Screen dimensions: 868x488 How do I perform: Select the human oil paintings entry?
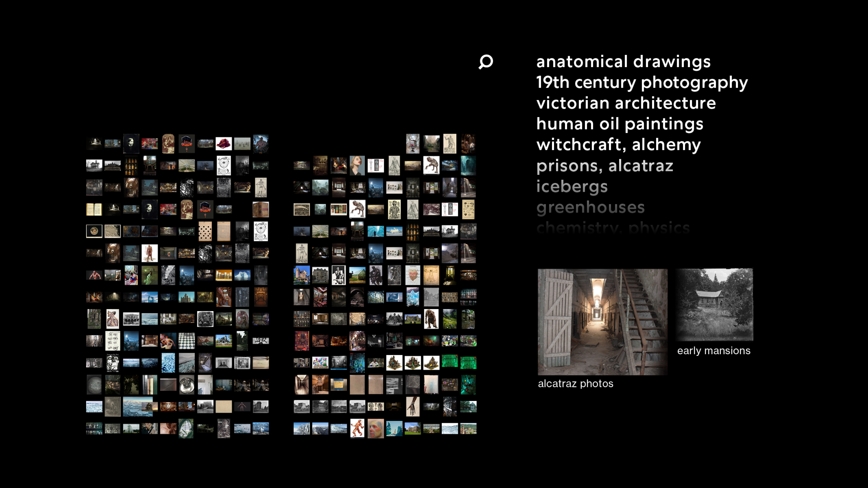pos(620,124)
